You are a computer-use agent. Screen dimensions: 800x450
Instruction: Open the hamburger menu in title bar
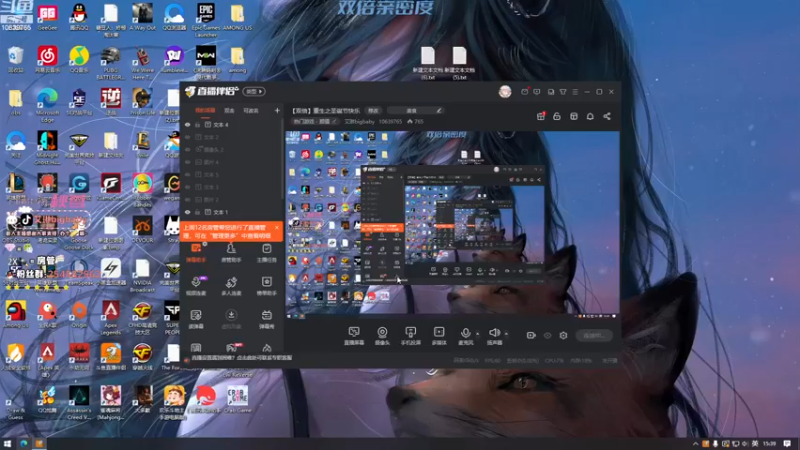(x=575, y=92)
